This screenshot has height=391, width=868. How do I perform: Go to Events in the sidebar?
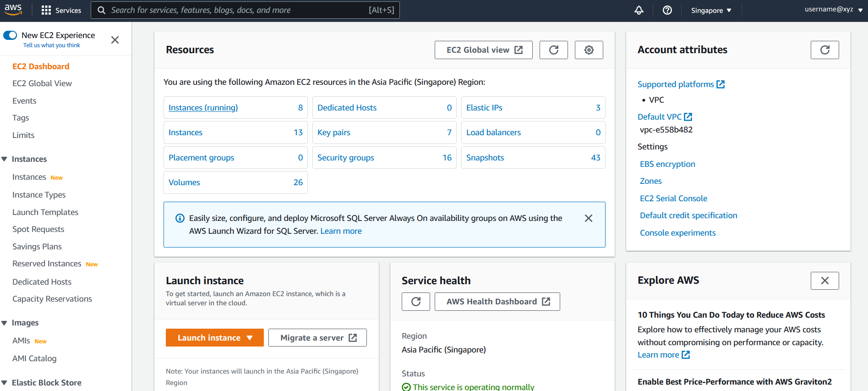pyautogui.click(x=24, y=101)
